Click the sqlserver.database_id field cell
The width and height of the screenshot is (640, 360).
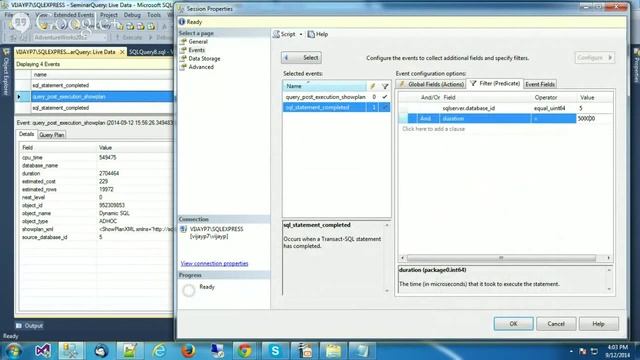pos(485,108)
